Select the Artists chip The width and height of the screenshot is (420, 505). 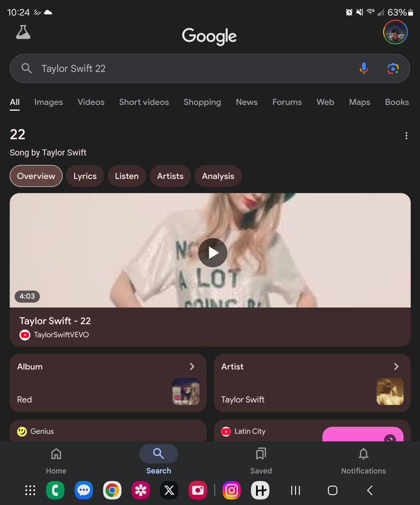pyautogui.click(x=170, y=176)
